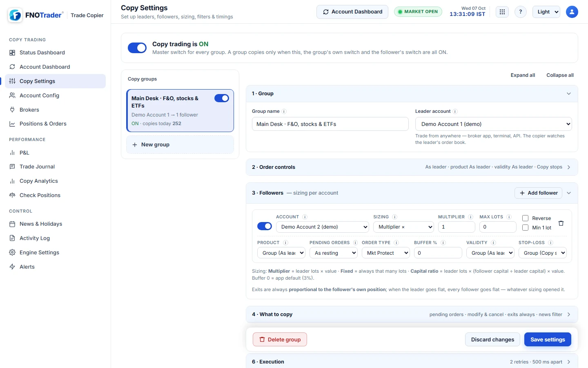Click the Save settings button

pyautogui.click(x=548, y=339)
